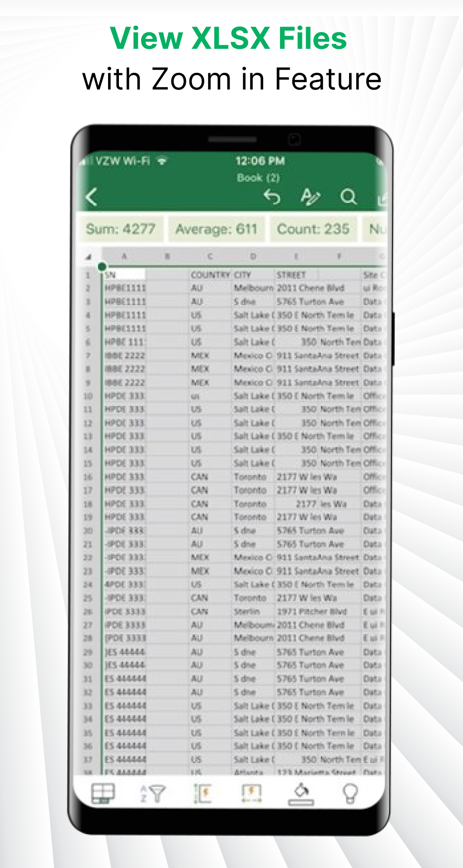Open the text editing pencil icon

coord(310,197)
